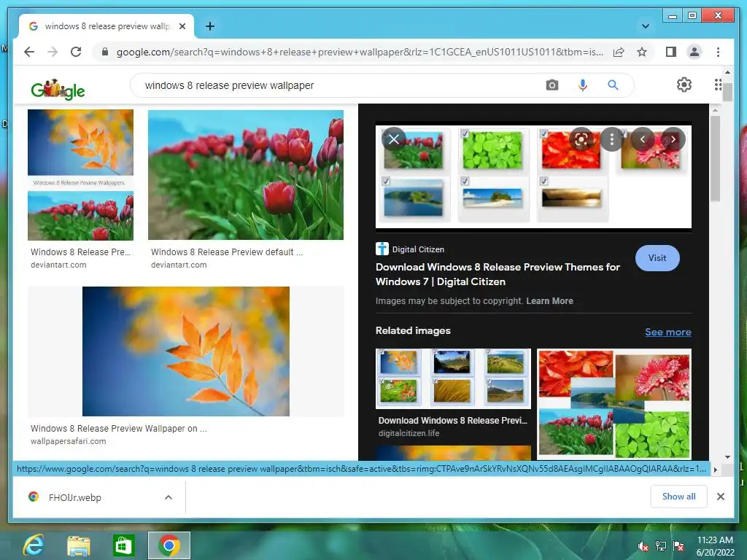The height and width of the screenshot is (560, 747).
Task: Show next image in preview
Action: (x=673, y=139)
